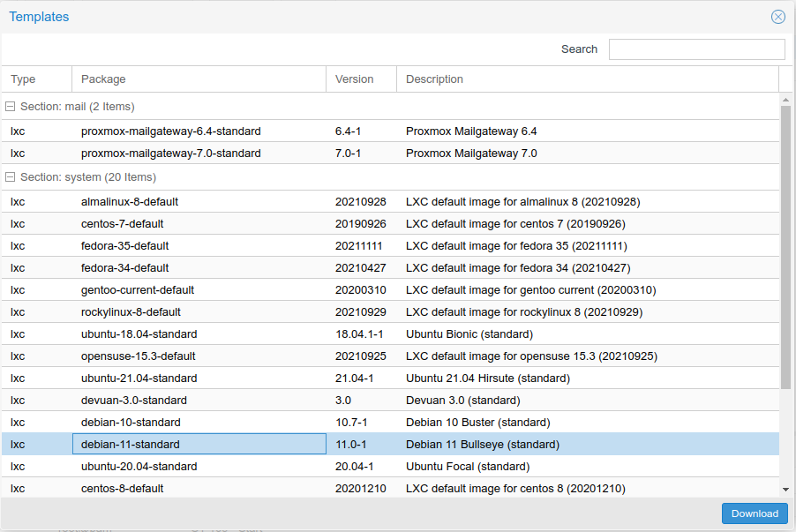Click the Proxmox Mailgateway 7.0 description
Image resolution: width=796 pixels, height=532 pixels.
pos(471,154)
